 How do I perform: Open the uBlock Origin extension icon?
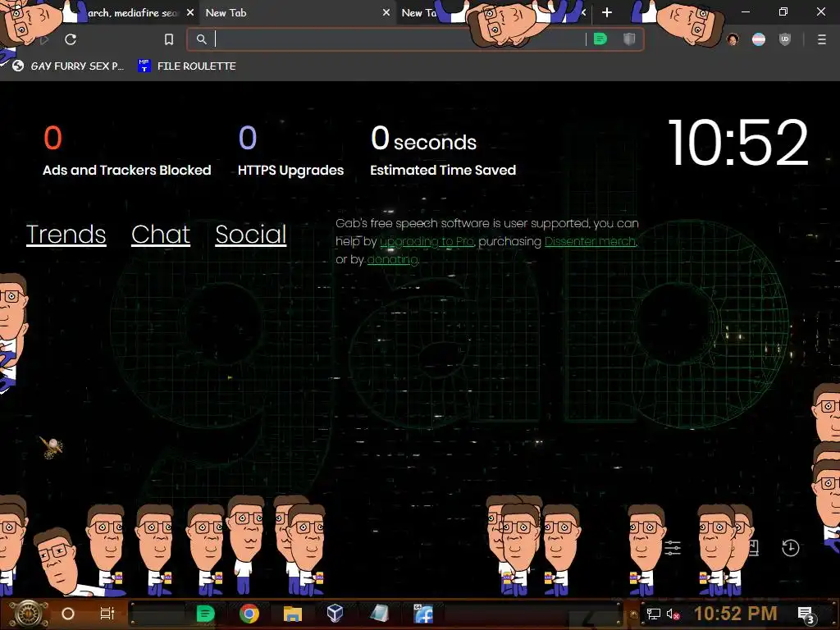click(785, 39)
